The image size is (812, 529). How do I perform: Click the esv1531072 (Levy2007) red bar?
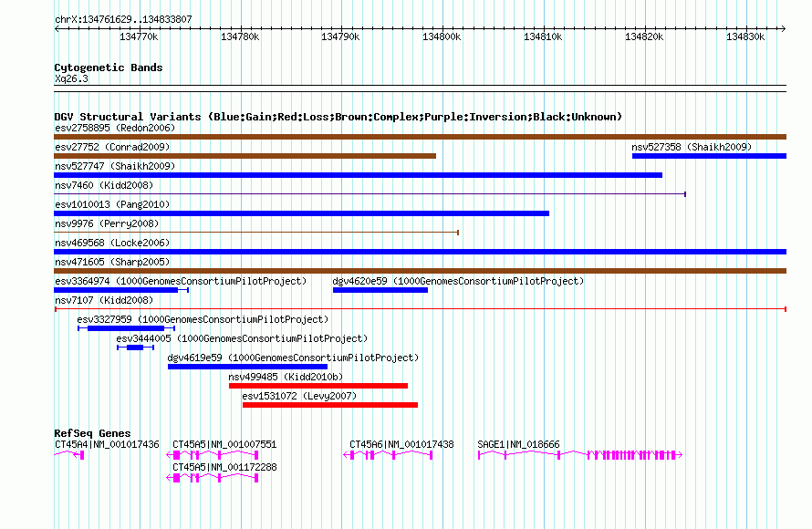click(330, 405)
